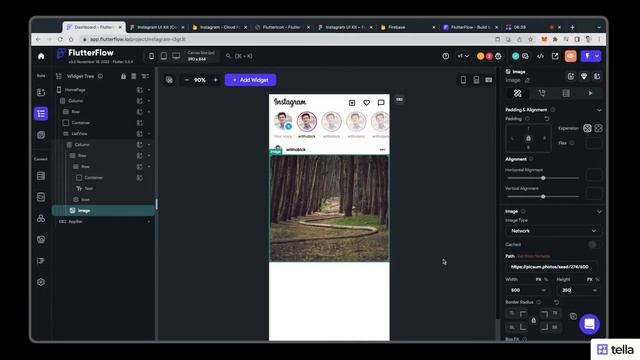
Task: Select the Properties tab in right panel
Action: coord(518,93)
